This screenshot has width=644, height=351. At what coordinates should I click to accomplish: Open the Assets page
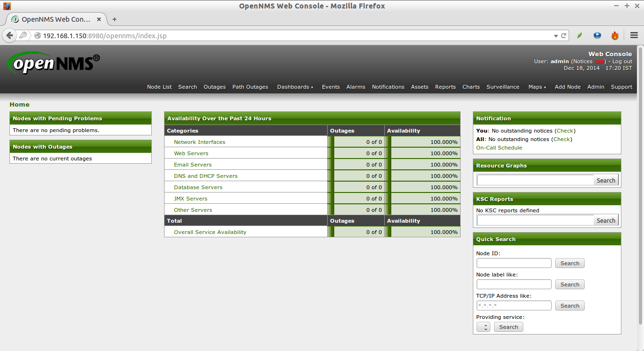420,87
